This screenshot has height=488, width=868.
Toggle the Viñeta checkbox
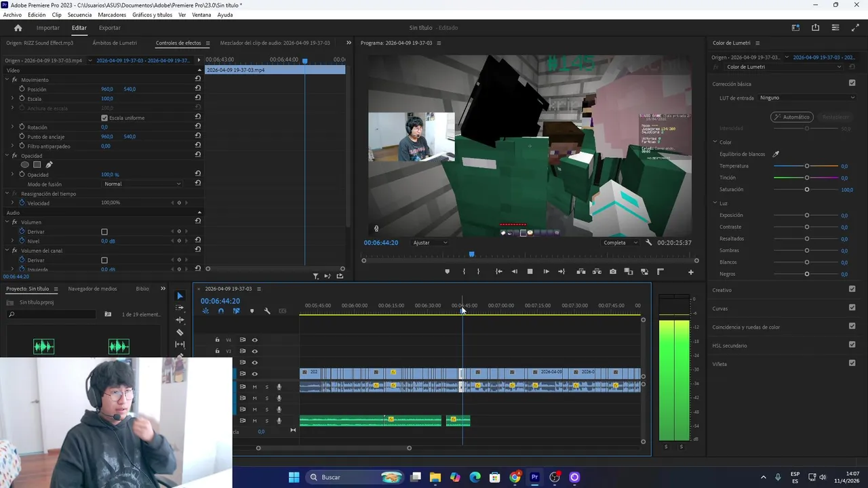pos(852,363)
